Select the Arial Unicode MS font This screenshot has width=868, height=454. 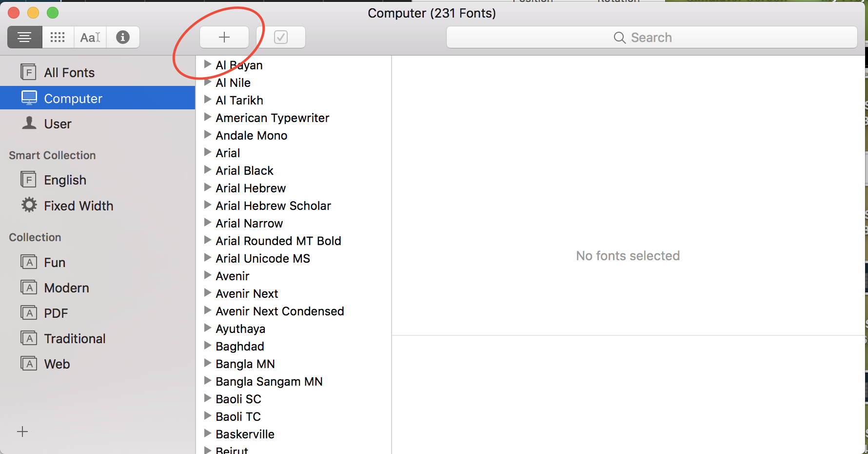click(263, 258)
